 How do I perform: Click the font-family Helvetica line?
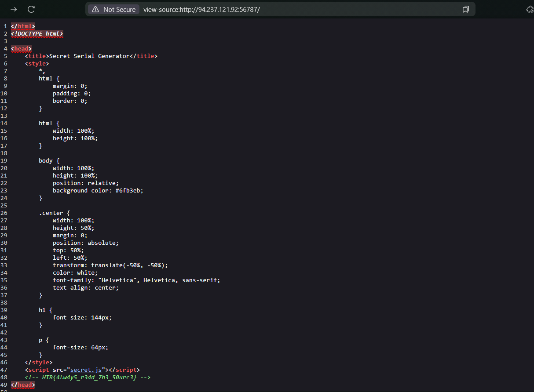(x=136, y=280)
